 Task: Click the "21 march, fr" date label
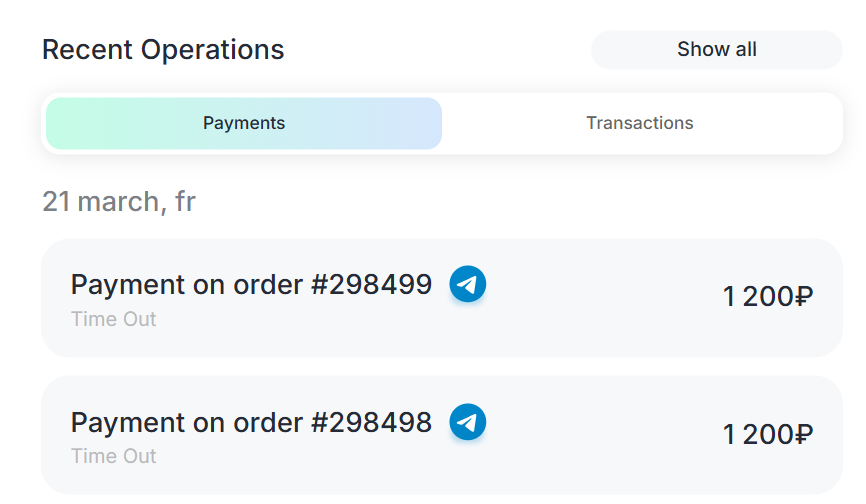click(x=118, y=202)
